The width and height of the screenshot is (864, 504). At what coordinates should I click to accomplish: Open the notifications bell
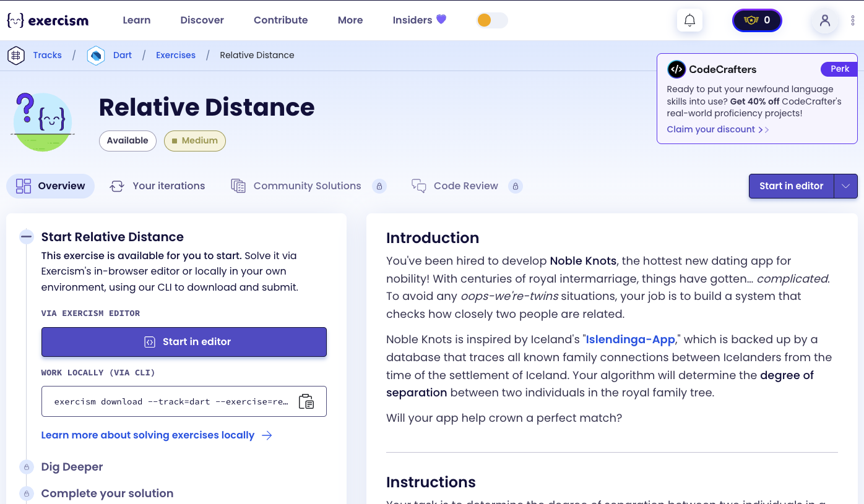pos(689,19)
